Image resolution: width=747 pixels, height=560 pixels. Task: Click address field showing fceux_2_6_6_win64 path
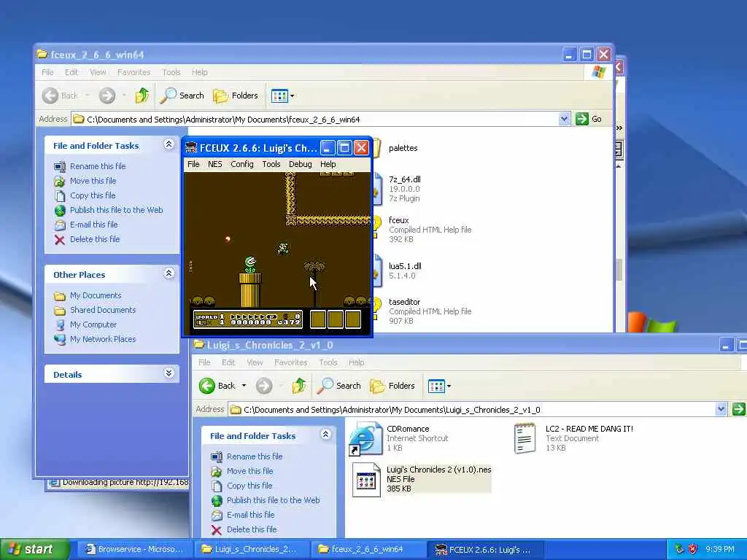315,119
